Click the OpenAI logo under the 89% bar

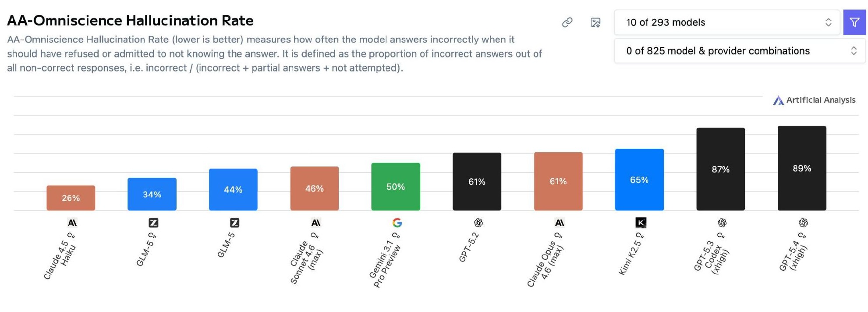(803, 223)
